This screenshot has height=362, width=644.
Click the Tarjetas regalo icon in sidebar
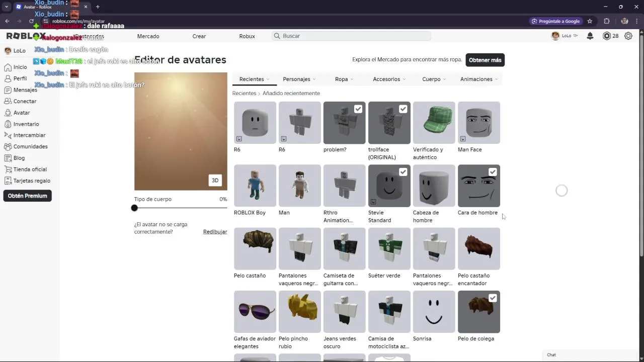point(8,180)
